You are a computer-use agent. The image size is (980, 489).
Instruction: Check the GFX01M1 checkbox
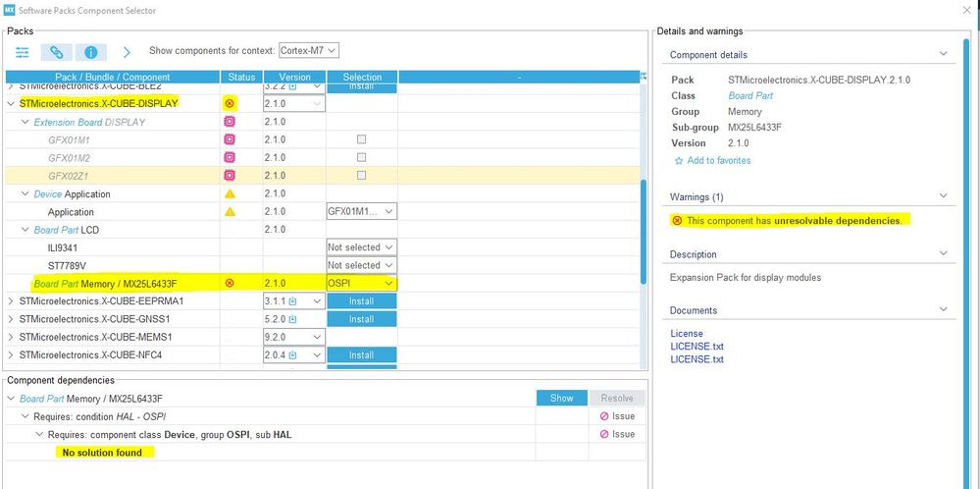[x=361, y=139]
